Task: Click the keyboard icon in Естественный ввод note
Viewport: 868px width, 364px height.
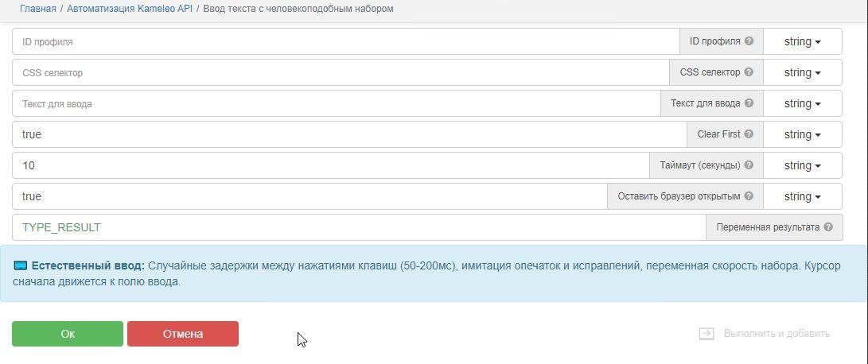Action: click(x=20, y=266)
